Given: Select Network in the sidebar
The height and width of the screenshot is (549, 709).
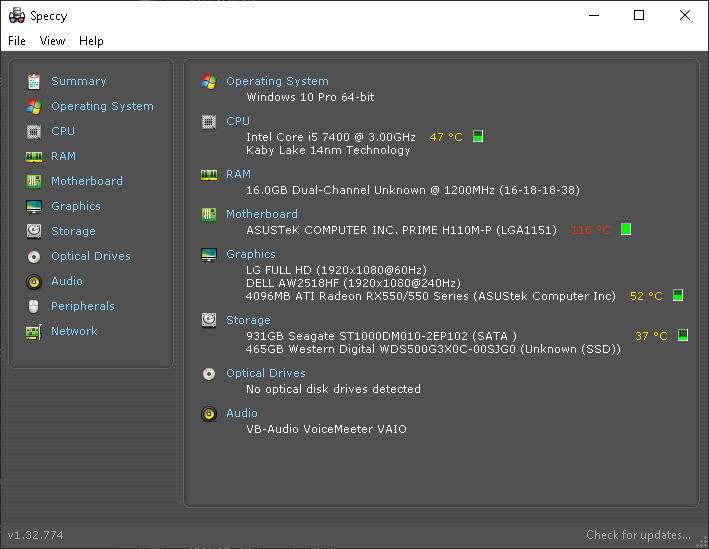Looking at the screenshot, I should pyautogui.click(x=74, y=331).
